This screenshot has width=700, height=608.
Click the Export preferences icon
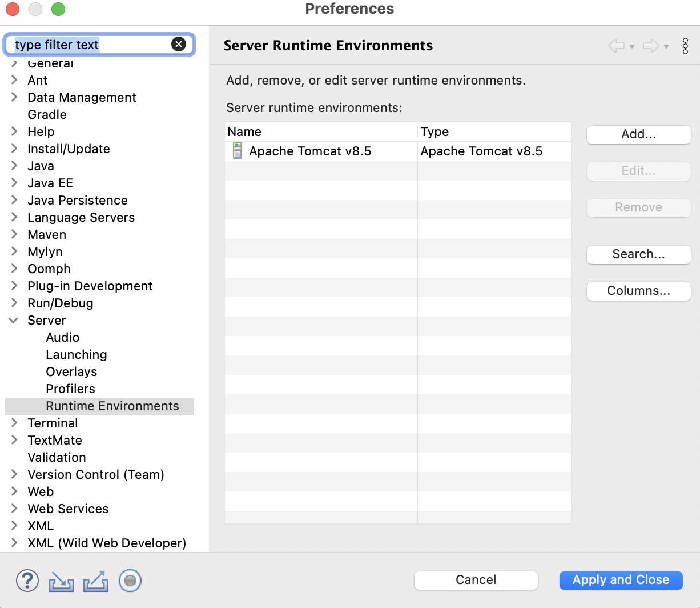point(95,581)
